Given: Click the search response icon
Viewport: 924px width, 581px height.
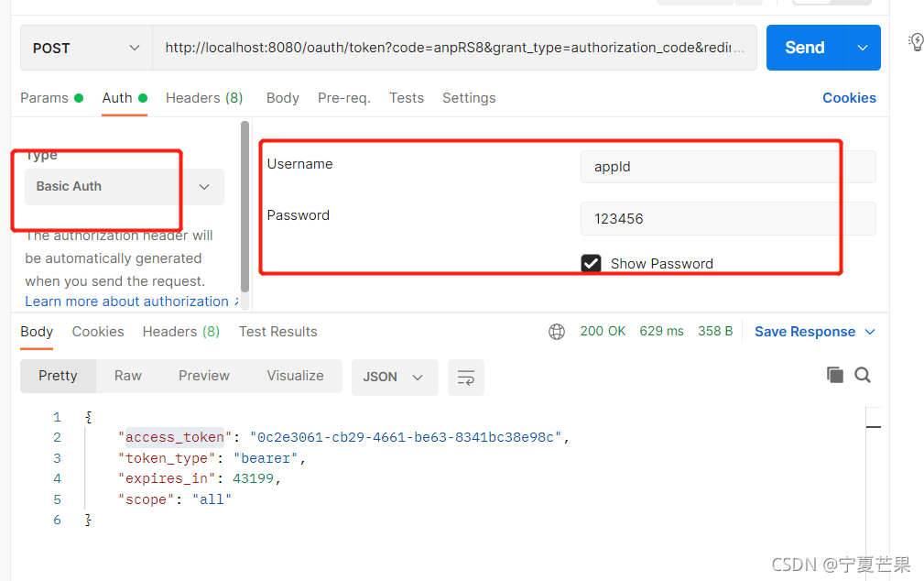Looking at the screenshot, I should click(x=863, y=375).
